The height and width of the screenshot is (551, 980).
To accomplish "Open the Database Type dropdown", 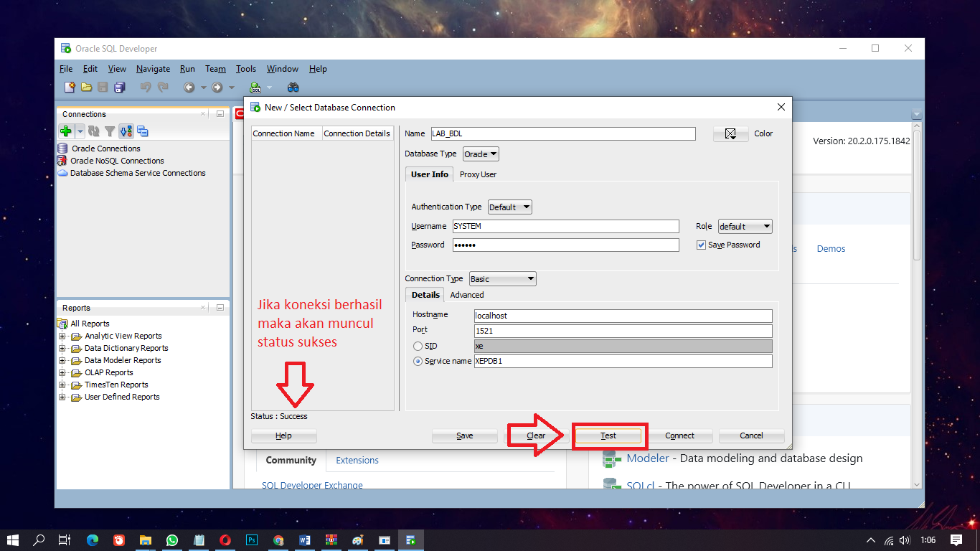I will [x=481, y=154].
